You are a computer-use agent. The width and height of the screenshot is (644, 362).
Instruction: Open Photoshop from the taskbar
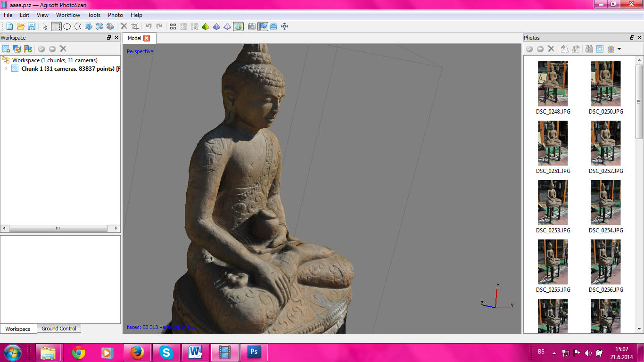[254, 352]
